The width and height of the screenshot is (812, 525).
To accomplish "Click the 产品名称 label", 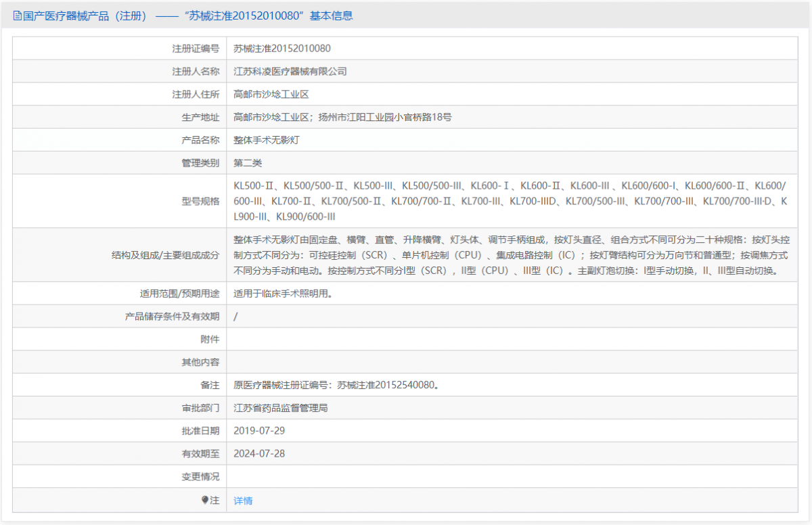I will 200,140.
